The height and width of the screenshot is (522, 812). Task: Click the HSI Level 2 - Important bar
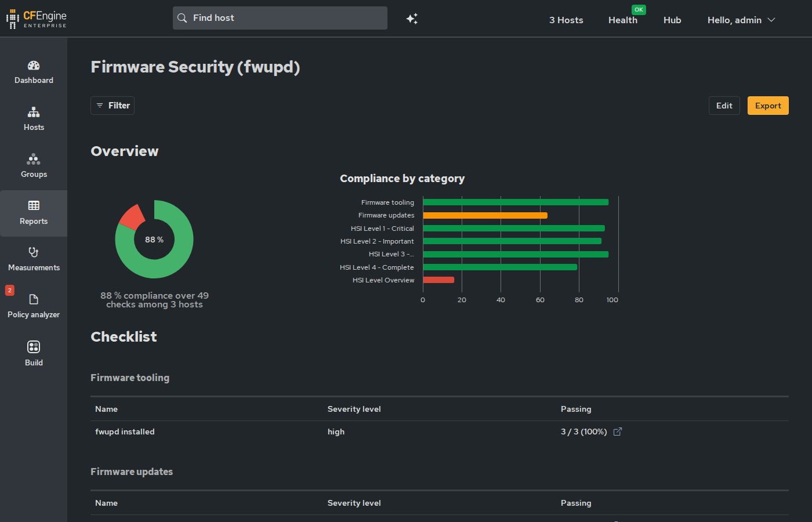point(512,241)
